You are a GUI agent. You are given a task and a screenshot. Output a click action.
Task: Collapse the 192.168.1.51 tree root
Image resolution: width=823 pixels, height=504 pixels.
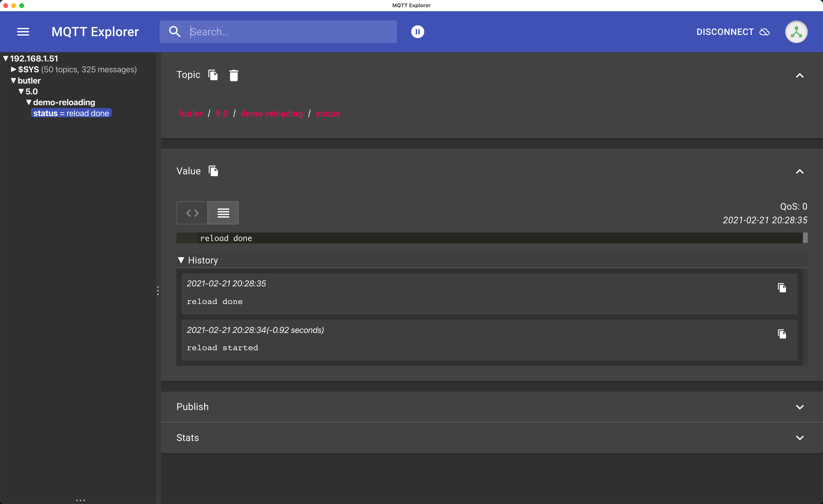coord(6,58)
